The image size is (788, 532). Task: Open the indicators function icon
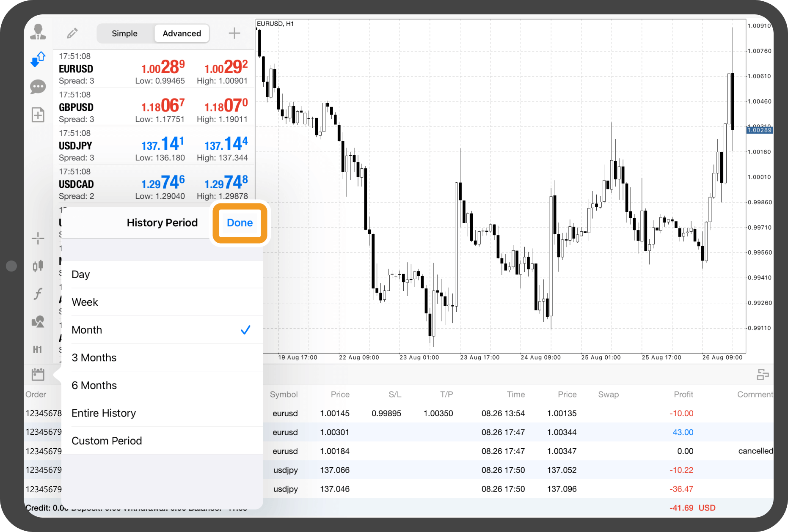coord(38,293)
